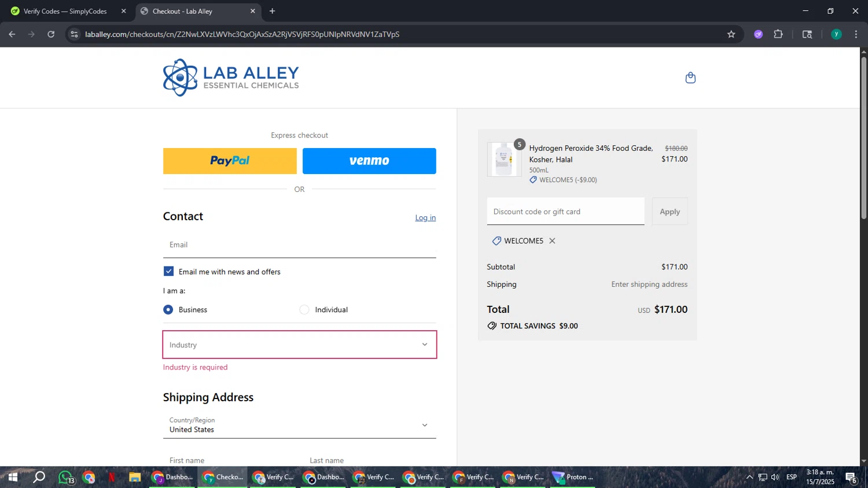Pay with Venmo express checkout

pos(369,161)
